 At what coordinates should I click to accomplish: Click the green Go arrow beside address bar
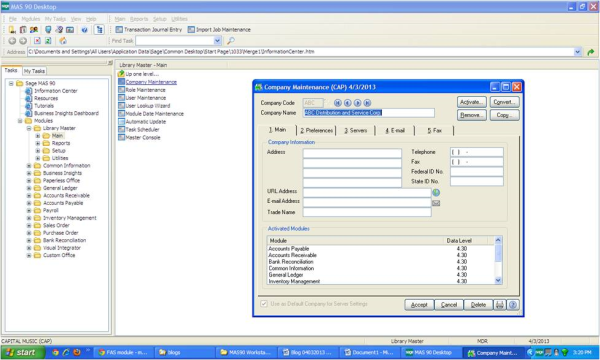tap(590, 52)
